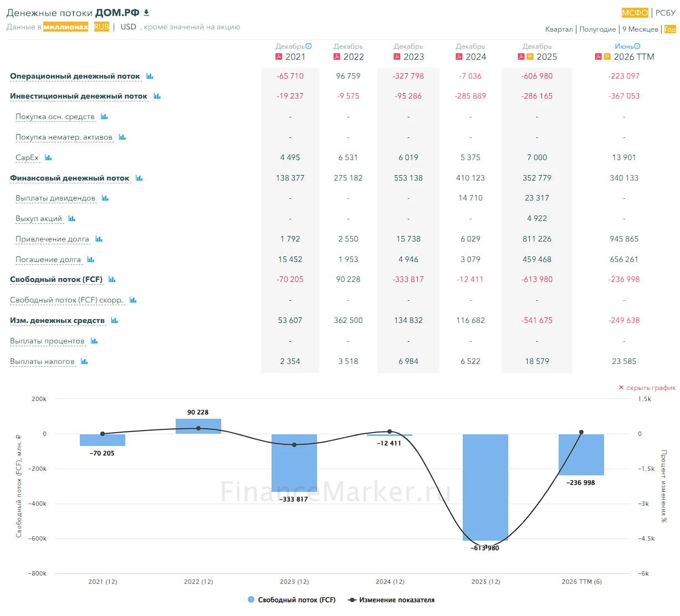Switch to the Полугодие period view
Screen dimensions: 680x616
(597, 29)
